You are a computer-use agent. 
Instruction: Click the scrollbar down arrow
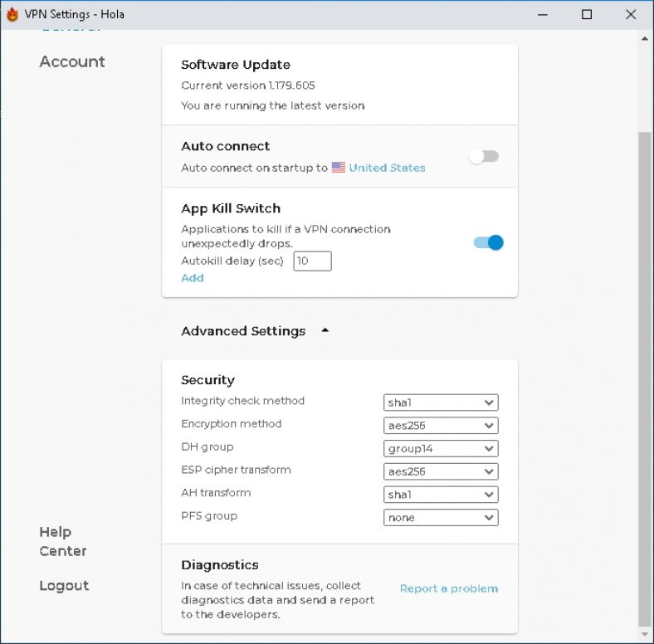click(645, 634)
